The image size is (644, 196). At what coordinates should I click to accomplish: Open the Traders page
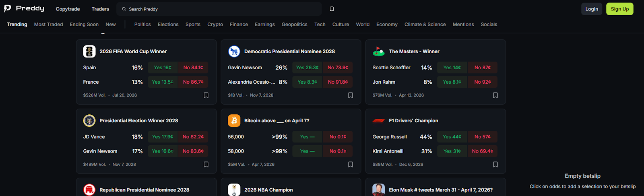pos(100,9)
